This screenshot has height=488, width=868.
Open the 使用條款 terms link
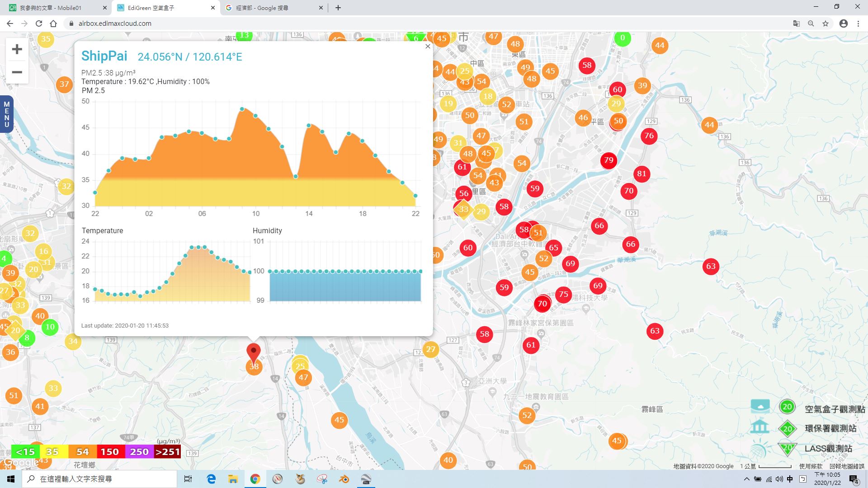[811, 466]
